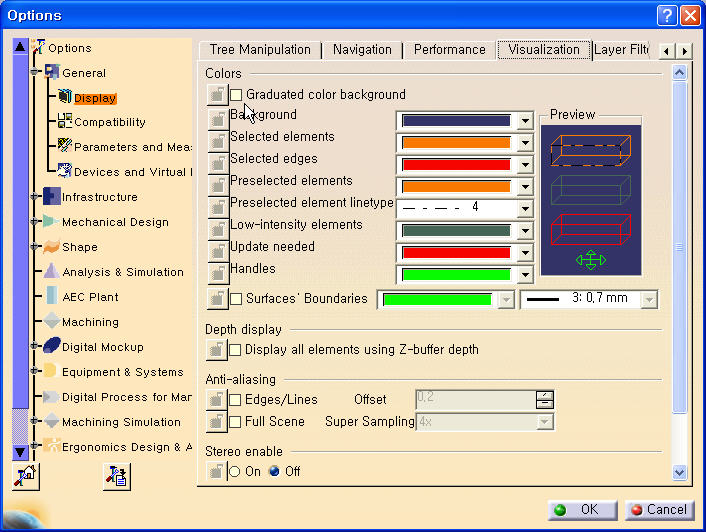Open the Handles color dropdown arrow

pos(526,274)
